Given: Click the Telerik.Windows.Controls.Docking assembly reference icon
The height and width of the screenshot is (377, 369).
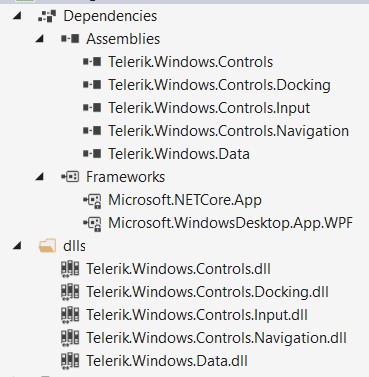Looking at the screenshot, I should [x=92, y=85].
